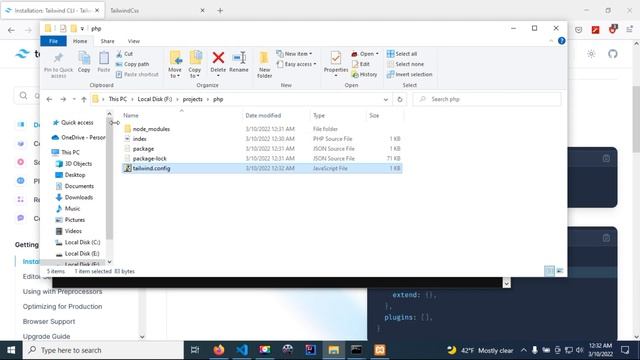This screenshot has height=360, width=640.
Task: Click Select none in ribbon
Action: pyautogui.click(x=405, y=64)
